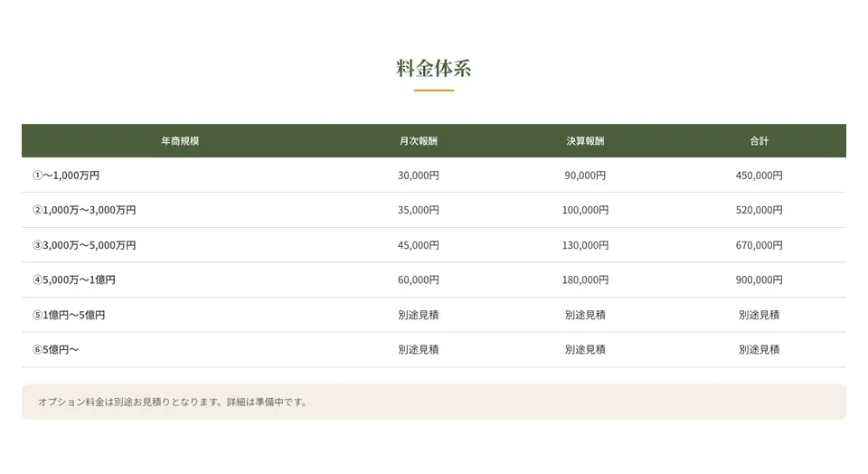Click the 670,000円 total cell
The width and height of the screenshot is (868, 474).
point(759,245)
